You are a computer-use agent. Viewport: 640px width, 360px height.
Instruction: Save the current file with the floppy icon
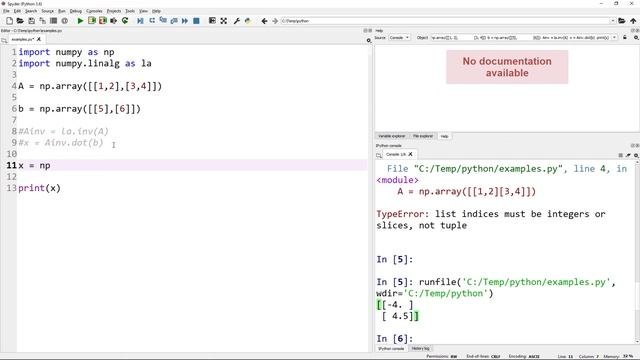[31, 20]
